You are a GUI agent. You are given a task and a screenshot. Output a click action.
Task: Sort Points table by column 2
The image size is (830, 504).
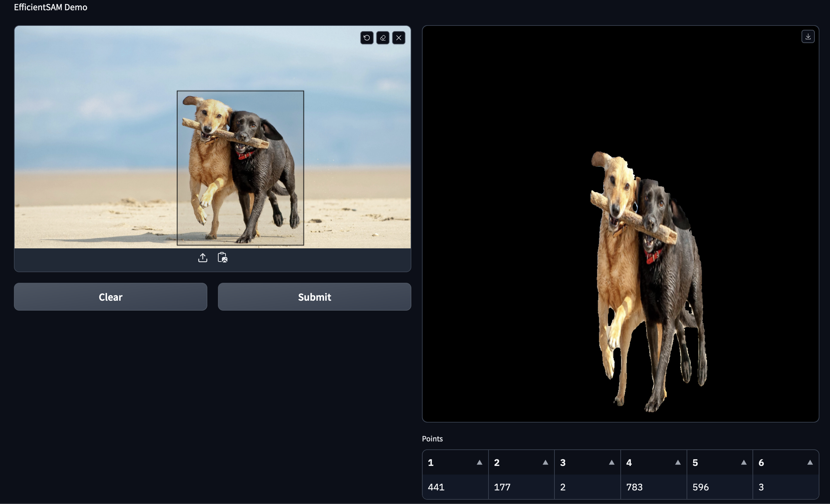pyautogui.click(x=545, y=463)
